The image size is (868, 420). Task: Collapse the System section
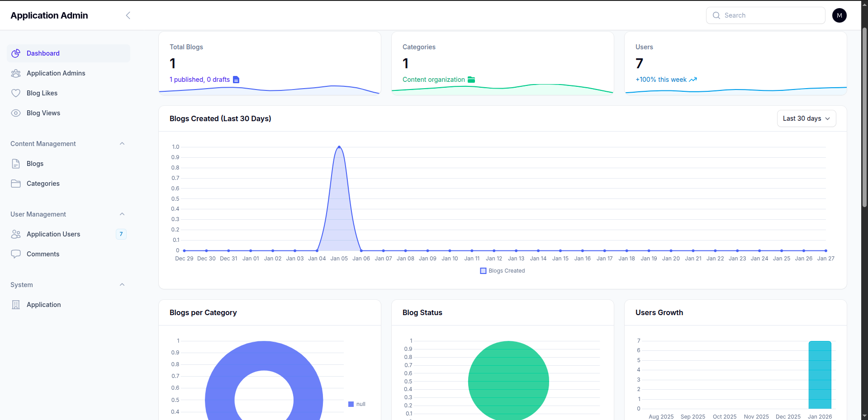pyautogui.click(x=122, y=284)
